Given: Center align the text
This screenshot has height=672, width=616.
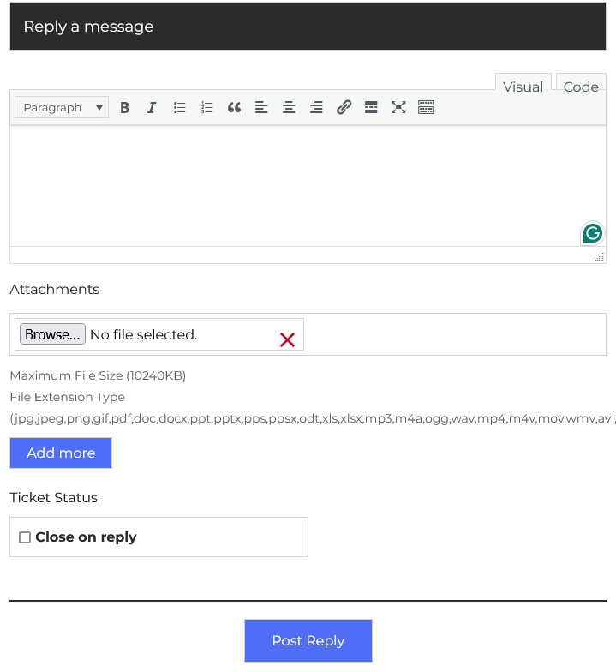Looking at the screenshot, I should pyautogui.click(x=289, y=108).
